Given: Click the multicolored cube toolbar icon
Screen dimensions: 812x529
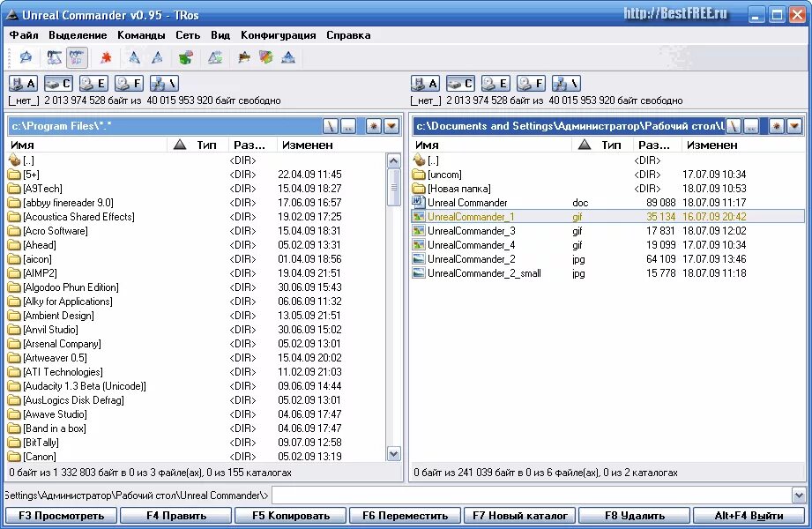Looking at the screenshot, I should (266, 57).
